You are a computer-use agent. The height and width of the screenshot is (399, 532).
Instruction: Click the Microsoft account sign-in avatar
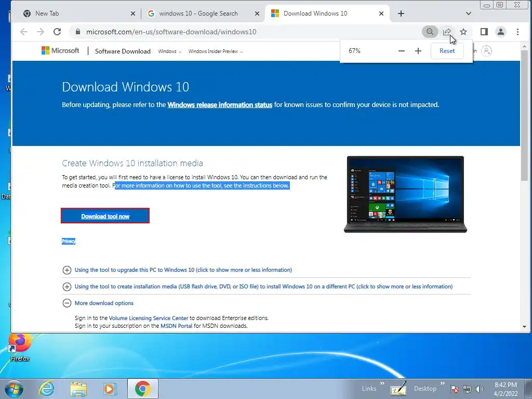pyautogui.click(x=486, y=51)
